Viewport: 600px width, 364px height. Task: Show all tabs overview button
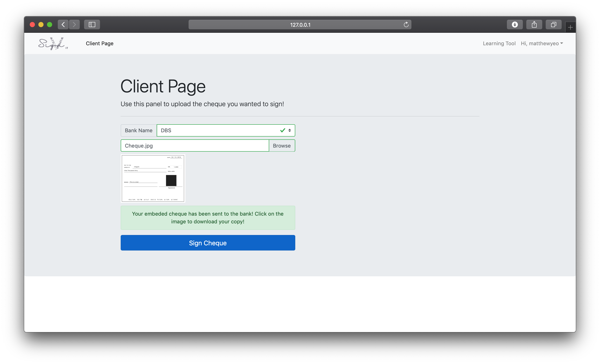[553, 25]
